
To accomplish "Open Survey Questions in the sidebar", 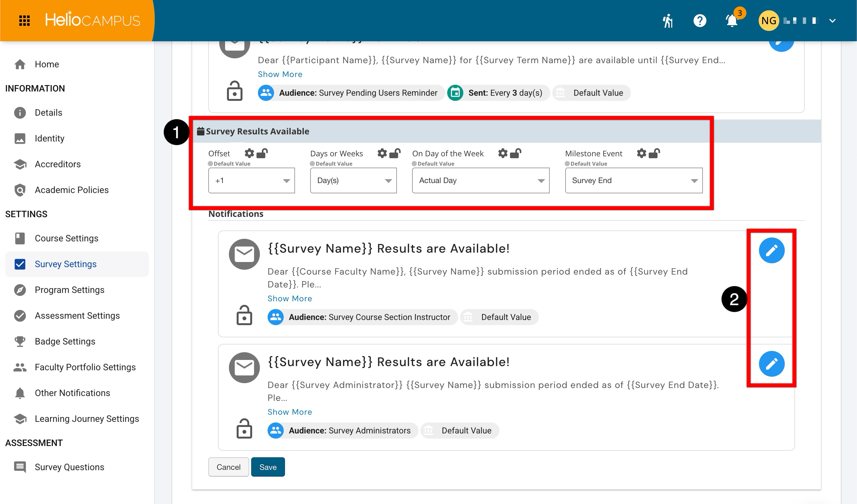I will pyautogui.click(x=77, y=467).
